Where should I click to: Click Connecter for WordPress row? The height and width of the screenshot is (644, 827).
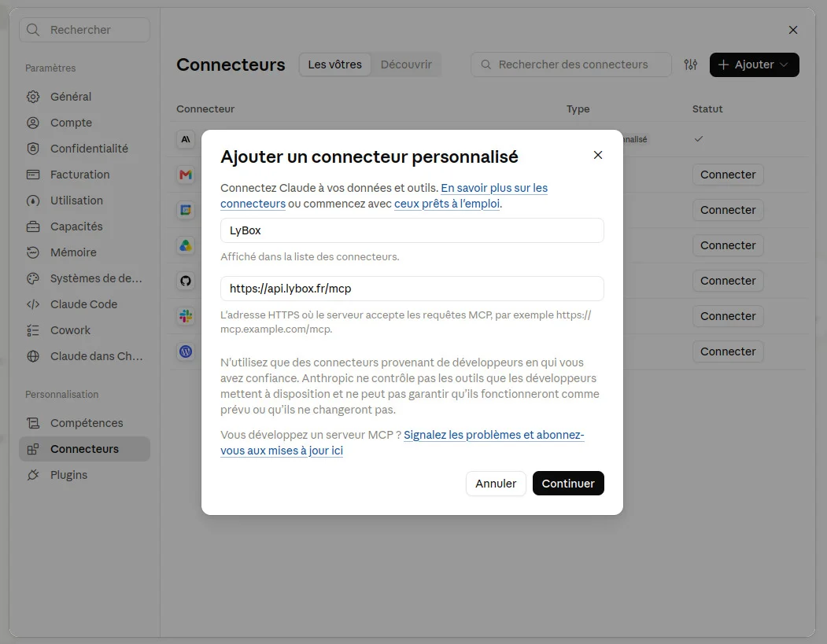click(x=728, y=351)
